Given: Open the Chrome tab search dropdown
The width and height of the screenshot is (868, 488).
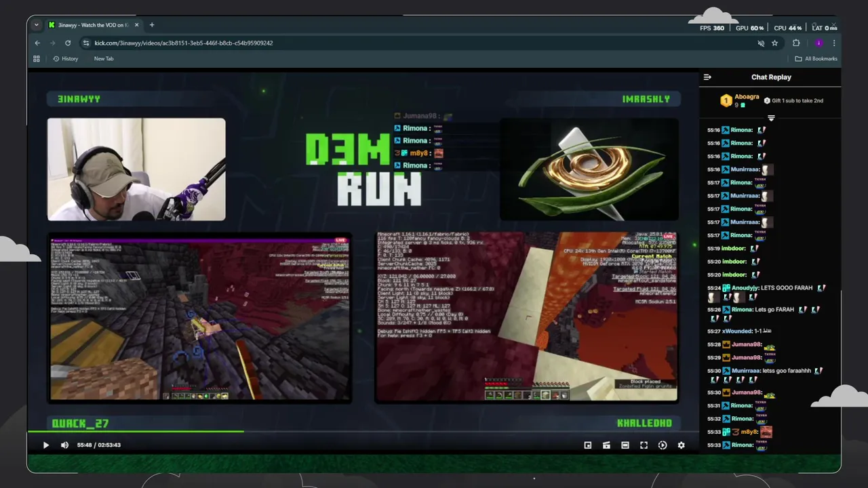Looking at the screenshot, I should coord(37,25).
